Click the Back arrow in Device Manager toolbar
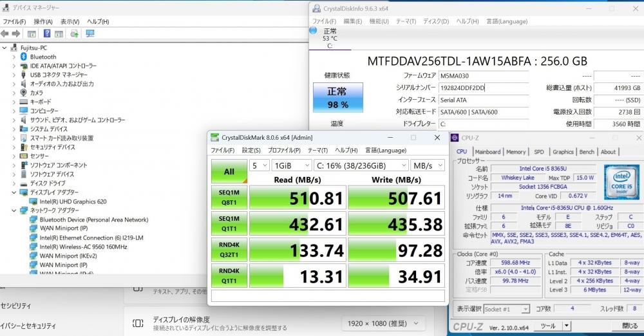This screenshot has width=644, height=336. pos(5,33)
